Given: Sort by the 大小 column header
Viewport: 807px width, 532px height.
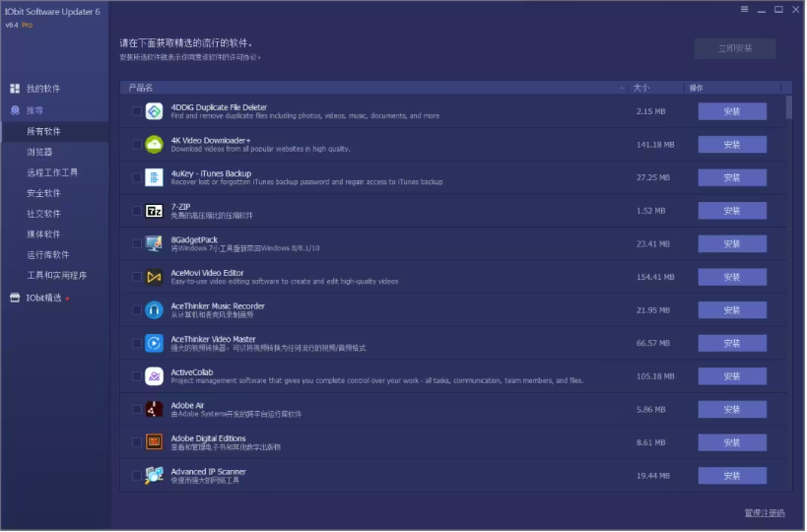Looking at the screenshot, I should click(x=641, y=88).
